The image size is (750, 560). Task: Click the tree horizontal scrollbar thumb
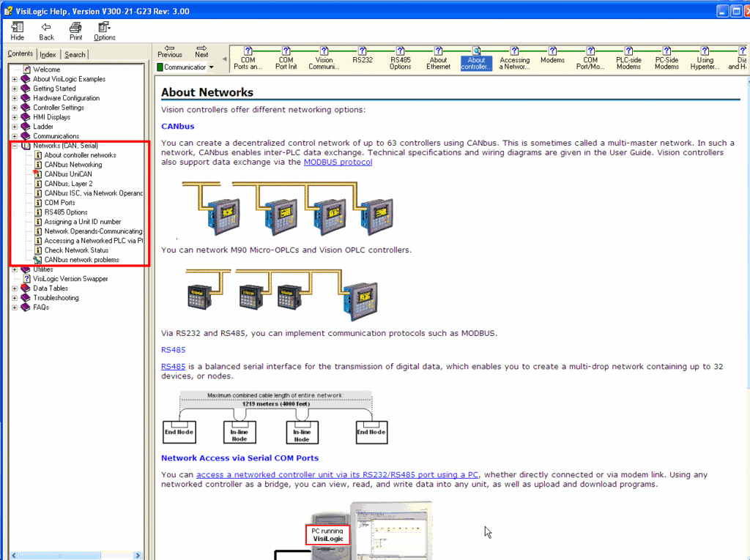(59, 555)
